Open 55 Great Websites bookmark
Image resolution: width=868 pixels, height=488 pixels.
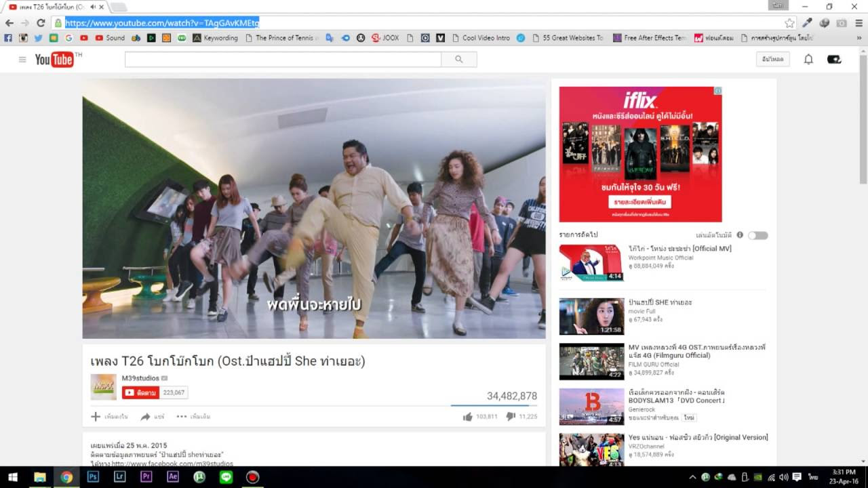click(568, 38)
